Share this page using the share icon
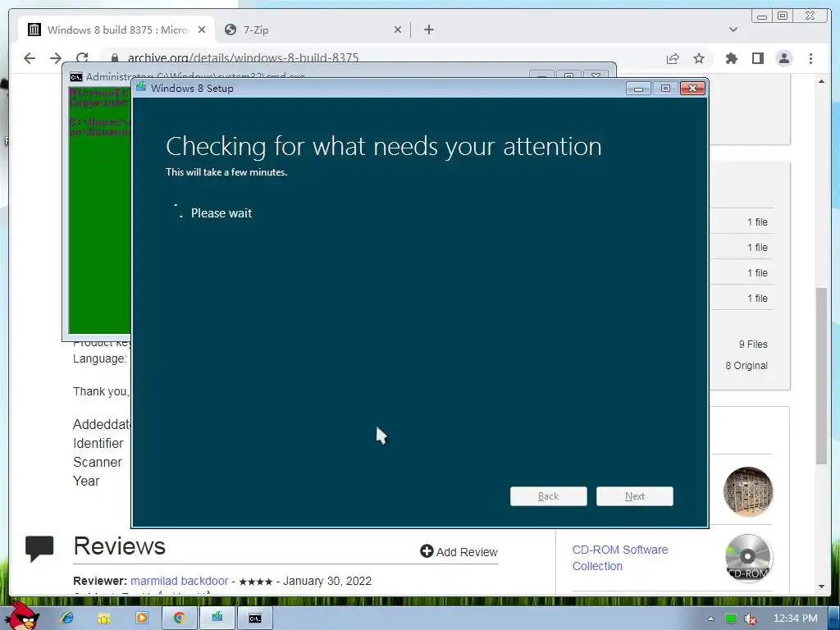This screenshot has height=630, width=840. pos(673,58)
